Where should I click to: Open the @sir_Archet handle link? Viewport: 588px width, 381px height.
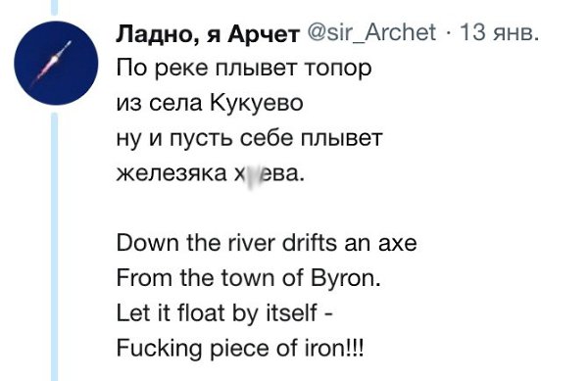pos(371,32)
